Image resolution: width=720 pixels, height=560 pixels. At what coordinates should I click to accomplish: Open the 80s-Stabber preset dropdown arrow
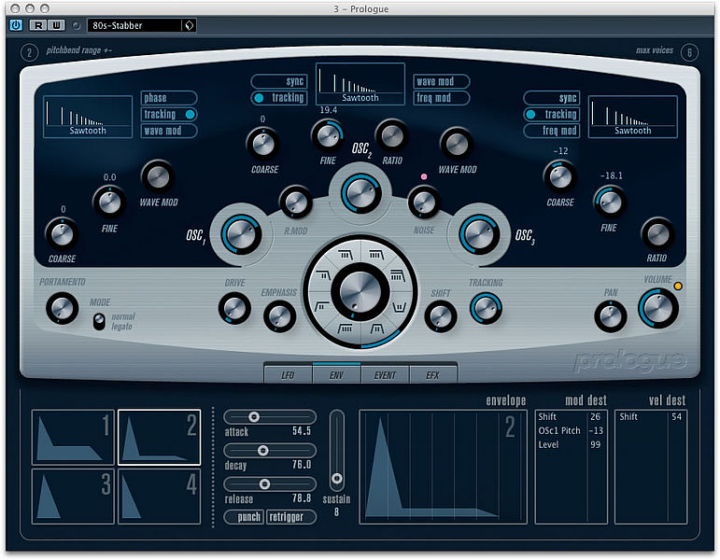click(189, 26)
